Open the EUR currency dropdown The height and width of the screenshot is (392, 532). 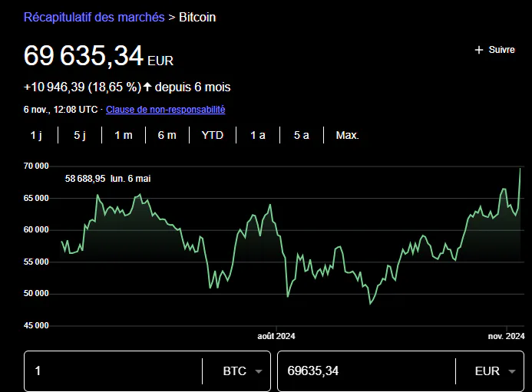pos(495,371)
